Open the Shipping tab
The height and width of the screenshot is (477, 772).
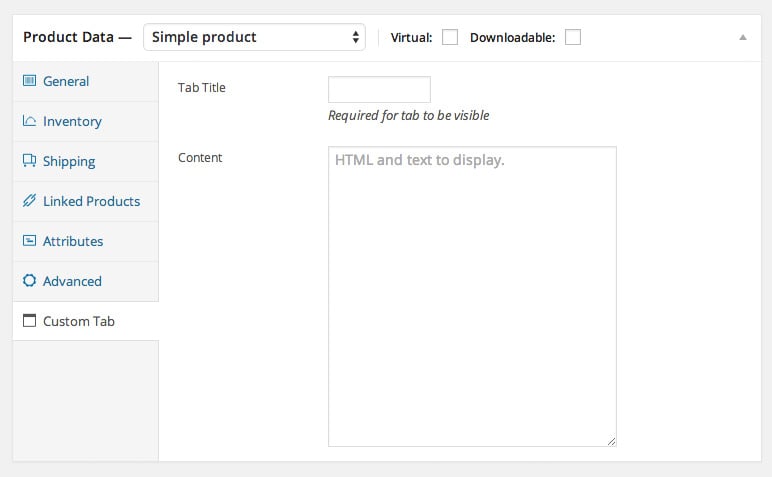tap(69, 161)
